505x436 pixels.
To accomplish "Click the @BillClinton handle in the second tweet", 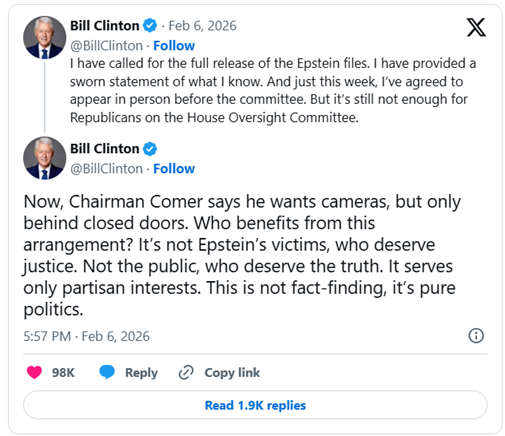I will pyautogui.click(x=106, y=169).
